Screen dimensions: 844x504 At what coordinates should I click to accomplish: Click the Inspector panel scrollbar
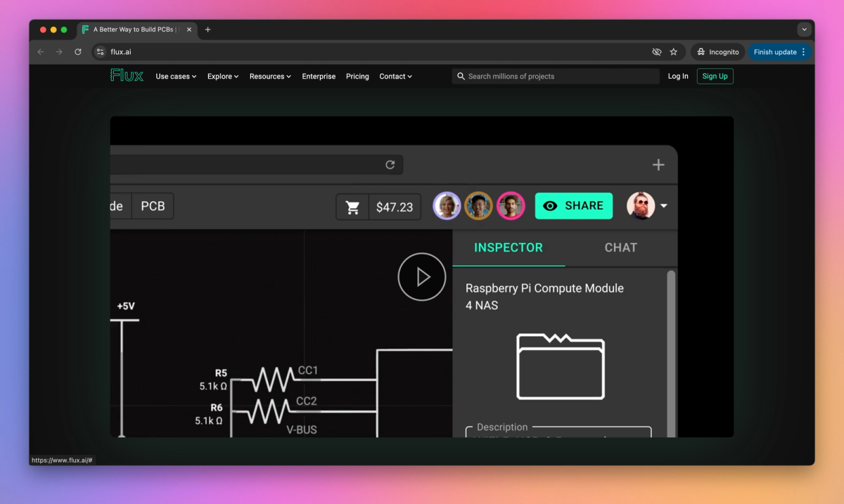tap(671, 354)
